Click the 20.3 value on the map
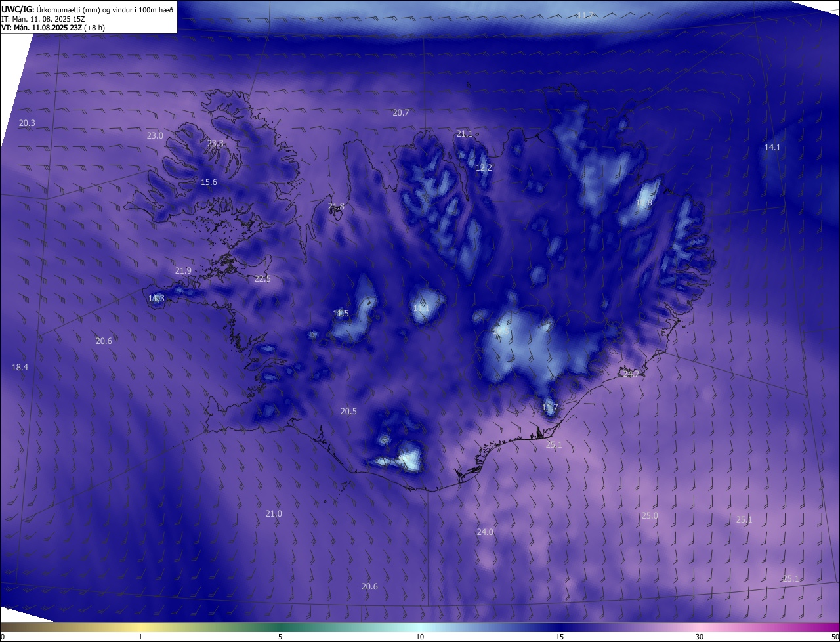 (x=27, y=123)
